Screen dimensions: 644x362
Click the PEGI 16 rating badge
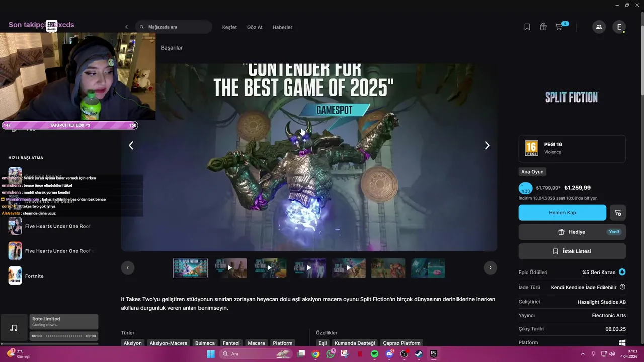click(x=531, y=148)
